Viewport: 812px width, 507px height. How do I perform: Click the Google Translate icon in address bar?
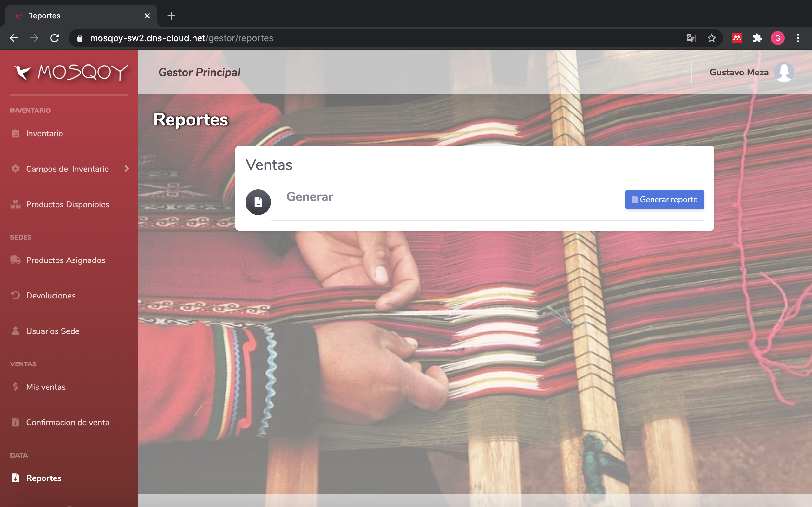tap(691, 38)
